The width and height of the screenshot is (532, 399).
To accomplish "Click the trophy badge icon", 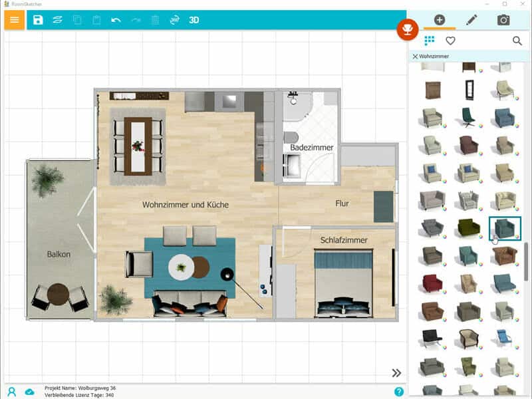I will [408, 30].
